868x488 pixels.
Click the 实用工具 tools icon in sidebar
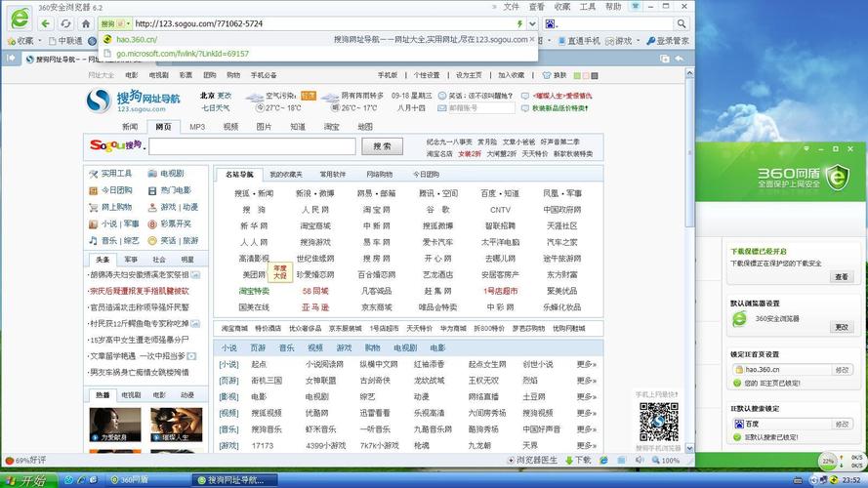click(94, 174)
